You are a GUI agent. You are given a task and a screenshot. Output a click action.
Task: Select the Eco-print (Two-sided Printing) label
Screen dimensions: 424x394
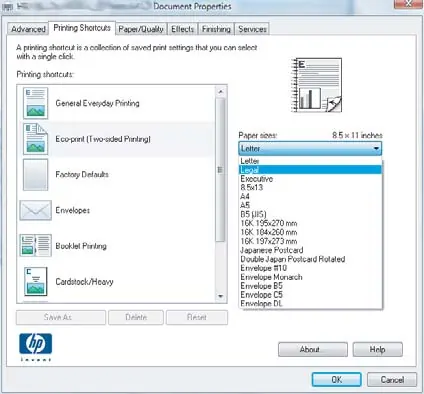click(103, 139)
